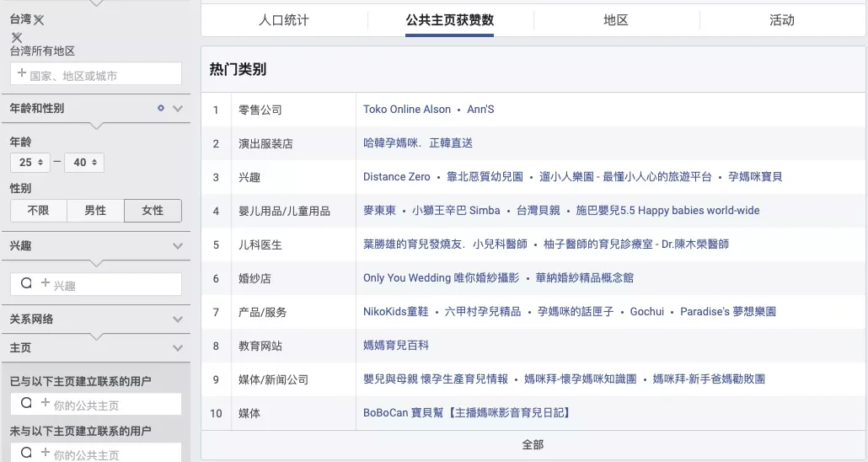This screenshot has width=868, height=462.
Task: Click the 国家、地区或城市 location input
Action: pos(96,73)
